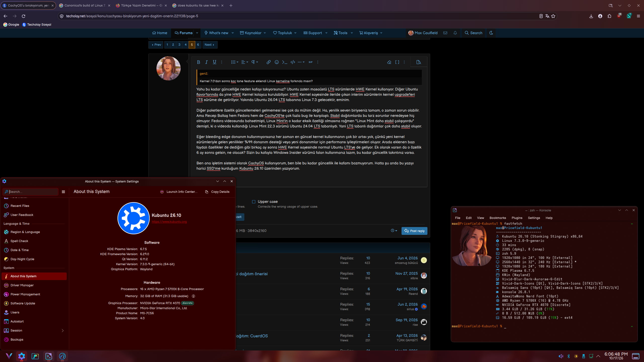Open the editor preview icon

pyautogui.click(x=419, y=62)
